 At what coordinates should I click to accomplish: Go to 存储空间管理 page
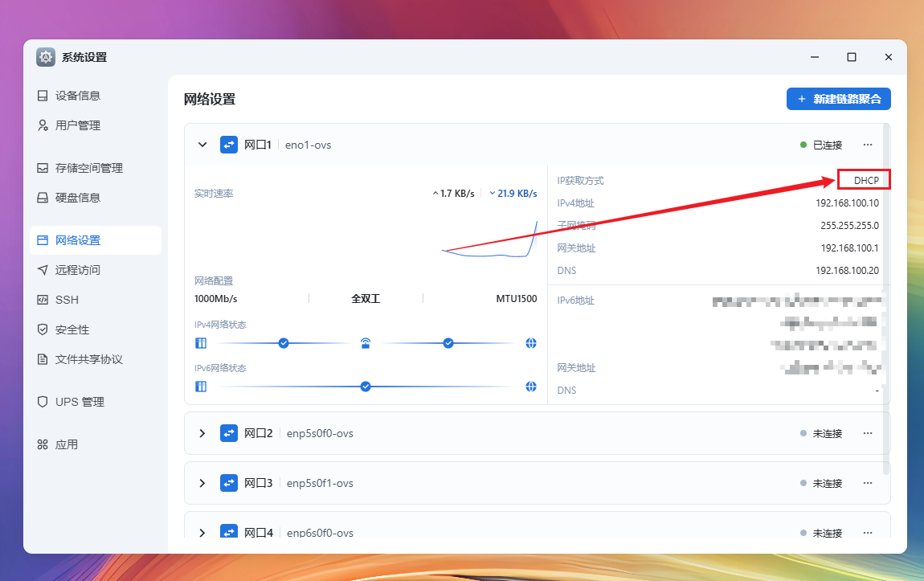(88, 168)
